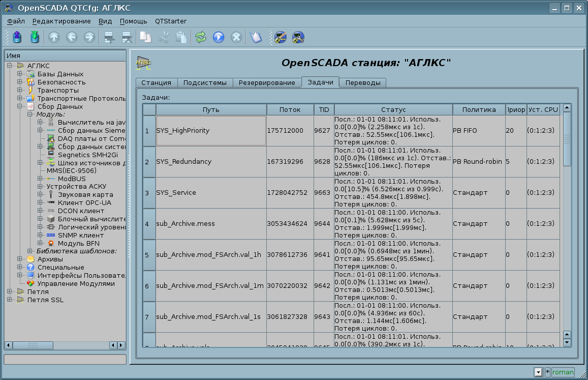
Task: Click the Статус column header
Action: click(393, 110)
